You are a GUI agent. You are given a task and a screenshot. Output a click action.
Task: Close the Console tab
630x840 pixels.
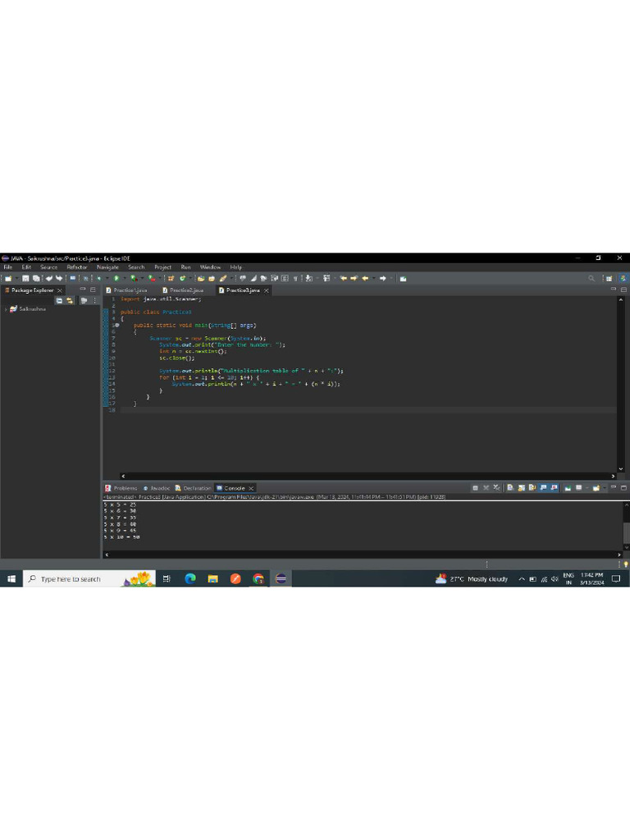[251, 488]
